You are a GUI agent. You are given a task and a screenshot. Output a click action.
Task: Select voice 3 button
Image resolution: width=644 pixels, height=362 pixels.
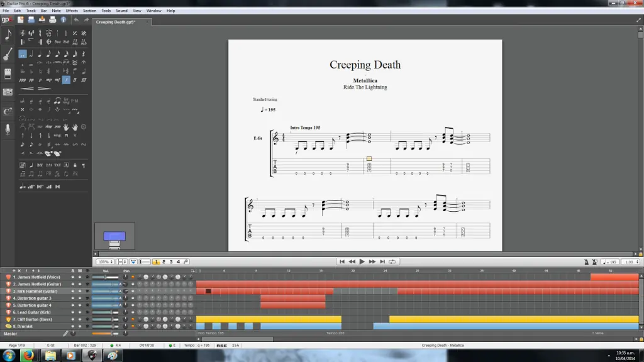pos(171,262)
